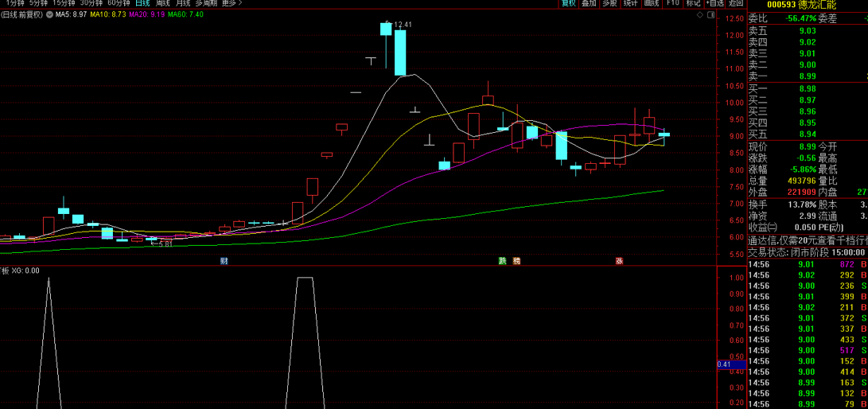Click the 卖五 9.03 ask row
This screenshot has height=409, width=868.
point(808,30)
